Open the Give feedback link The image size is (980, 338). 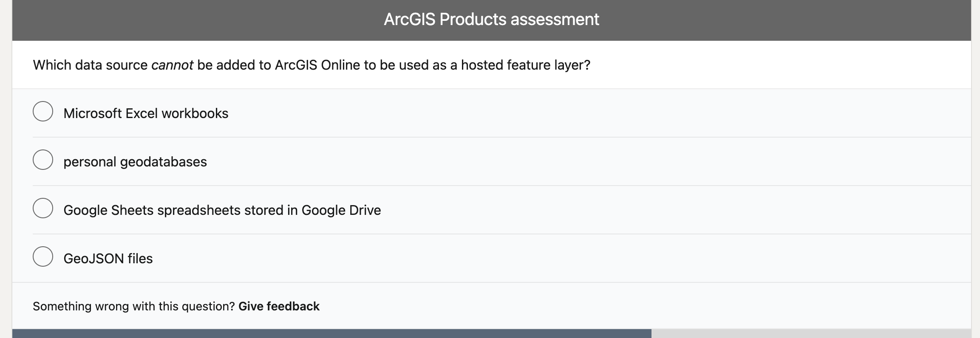[x=279, y=306]
